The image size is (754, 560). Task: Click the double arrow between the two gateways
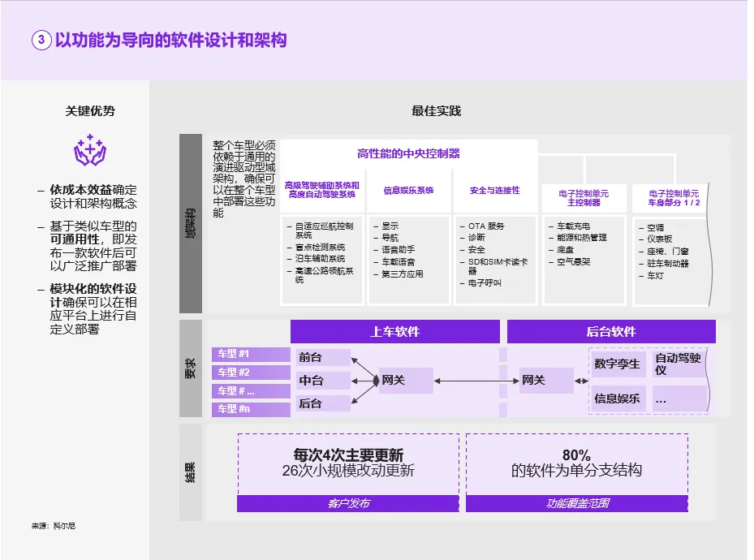475,380
